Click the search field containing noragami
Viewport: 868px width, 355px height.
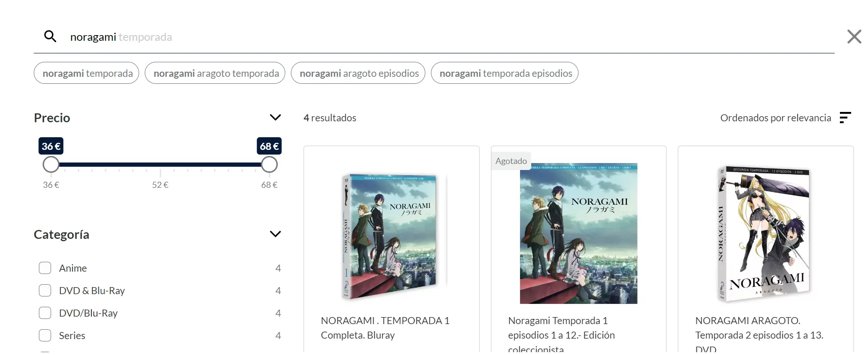click(x=434, y=37)
